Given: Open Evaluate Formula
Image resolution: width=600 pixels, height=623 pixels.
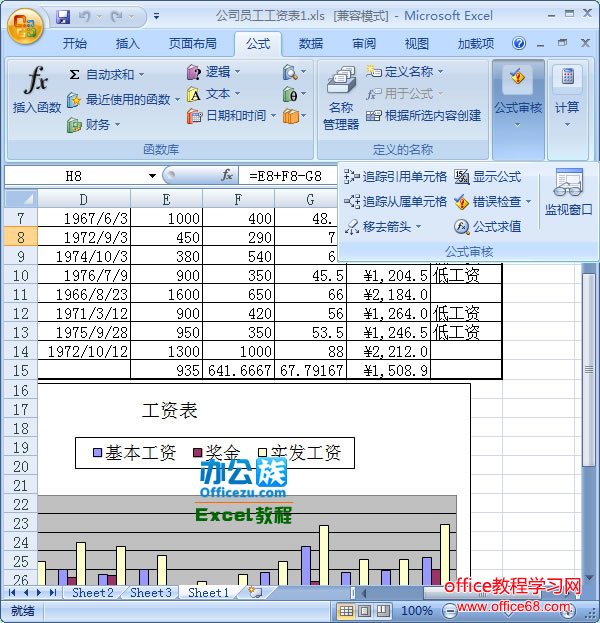Looking at the screenshot, I should (x=488, y=227).
